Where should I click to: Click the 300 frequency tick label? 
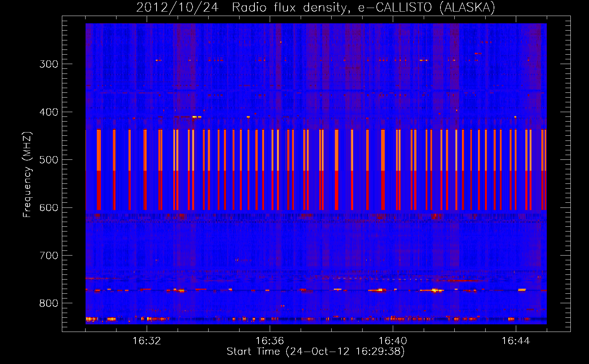point(49,64)
